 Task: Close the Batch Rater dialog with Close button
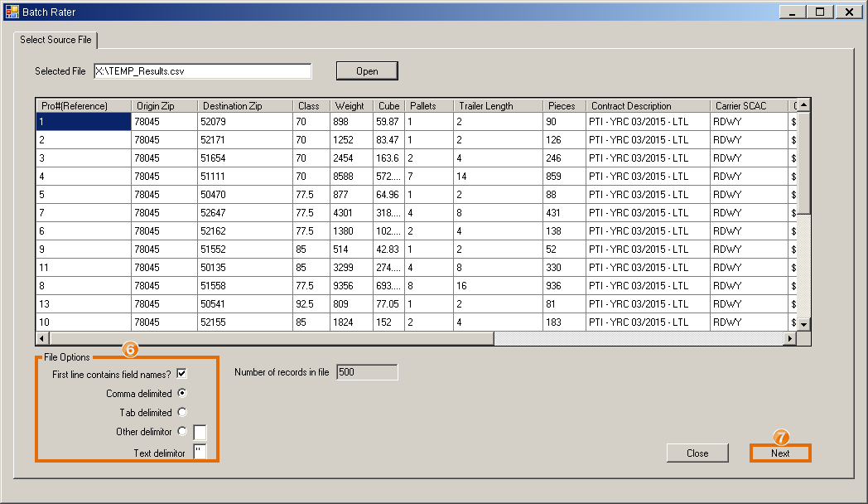[697, 453]
